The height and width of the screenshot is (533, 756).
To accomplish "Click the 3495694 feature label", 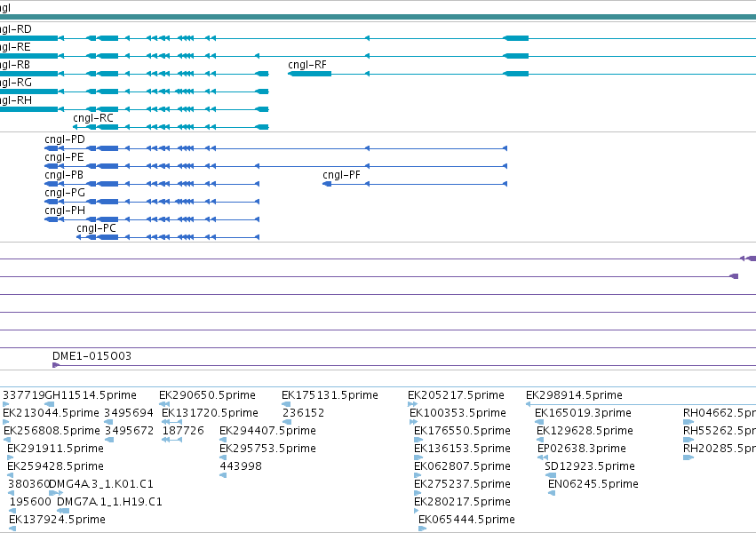I will click(x=129, y=413).
